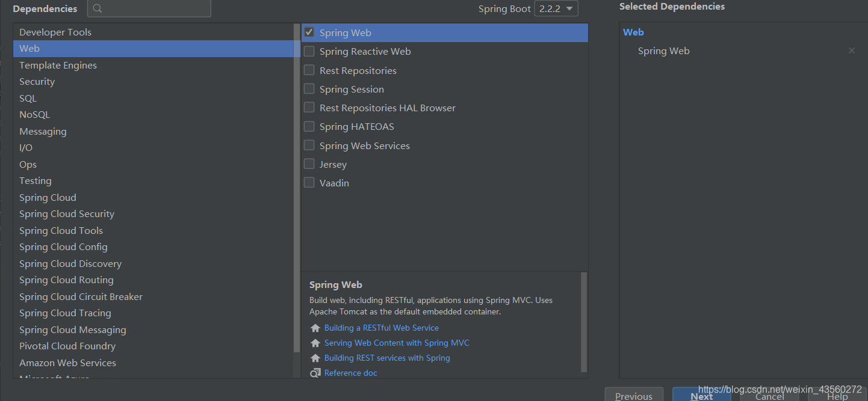Click the Help button
The height and width of the screenshot is (401, 868).
click(x=837, y=395)
